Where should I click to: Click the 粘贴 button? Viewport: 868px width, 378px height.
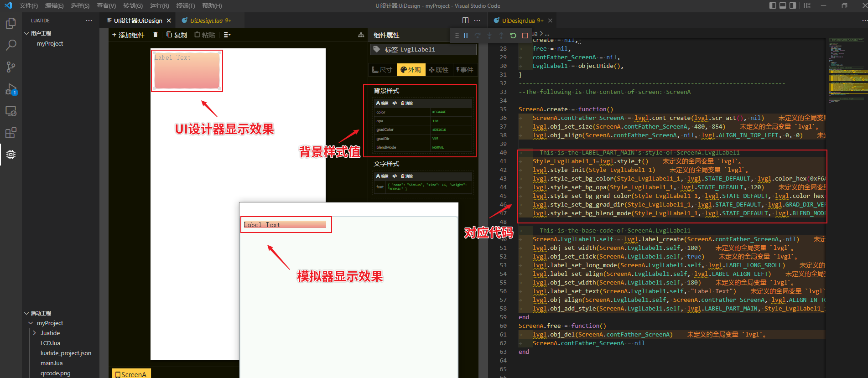tap(205, 35)
